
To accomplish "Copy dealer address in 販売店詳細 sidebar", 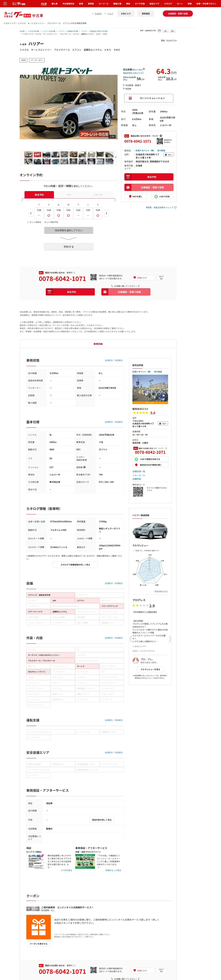I will 163,423.
